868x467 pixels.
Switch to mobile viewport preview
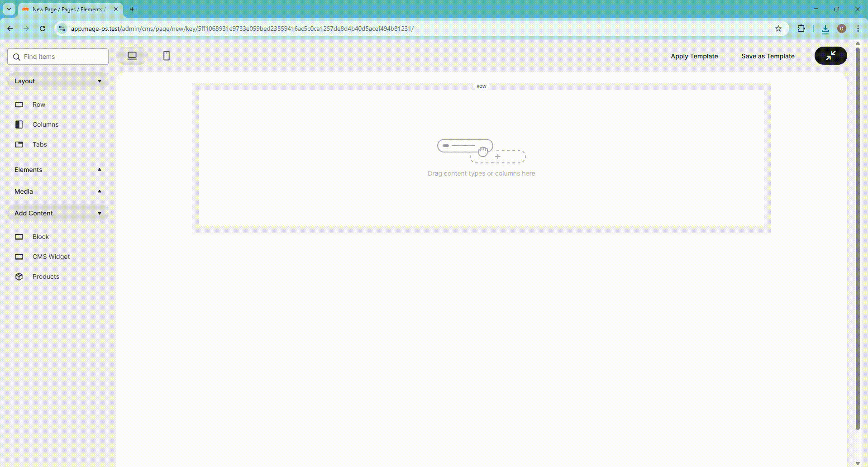[166, 56]
